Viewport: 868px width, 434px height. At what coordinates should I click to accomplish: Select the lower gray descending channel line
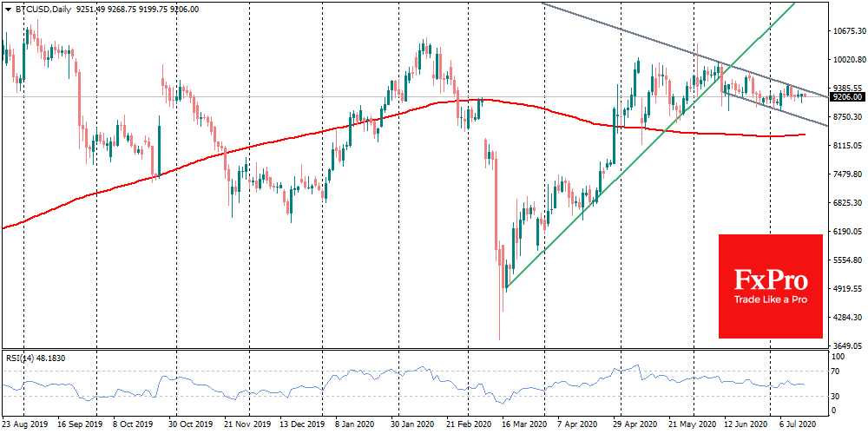pyautogui.click(x=775, y=111)
